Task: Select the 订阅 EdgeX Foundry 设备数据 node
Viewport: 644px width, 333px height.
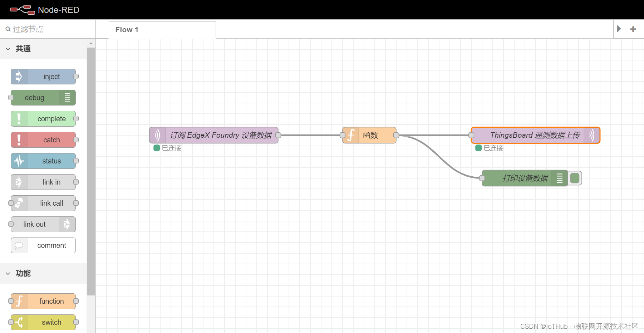Action: pos(214,135)
